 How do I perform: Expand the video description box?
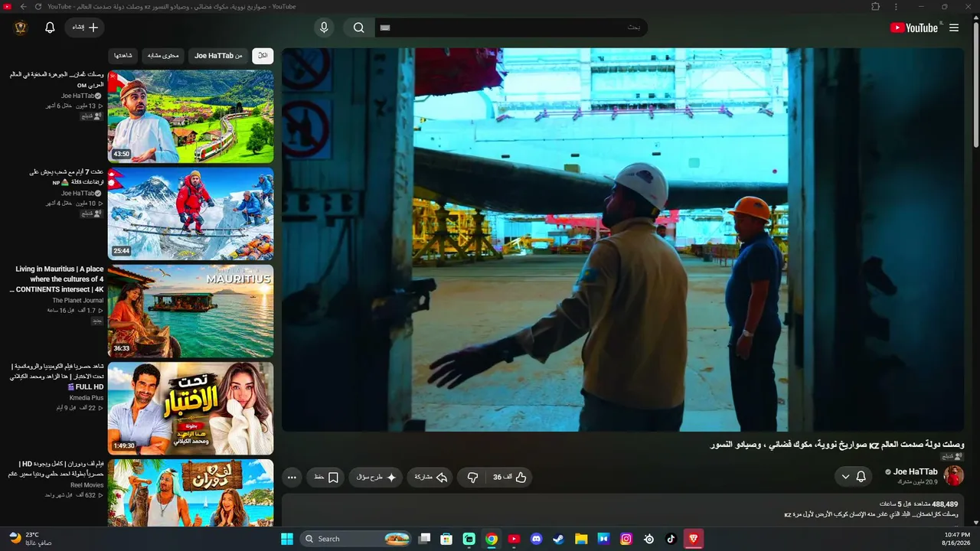[622, 510]
